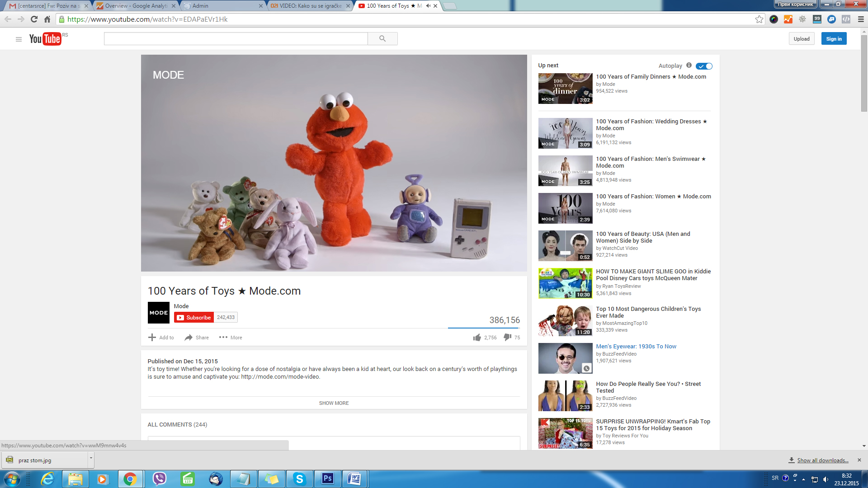Click the Share arrow icon
868x488 pixels.
[x=189, y=338]
